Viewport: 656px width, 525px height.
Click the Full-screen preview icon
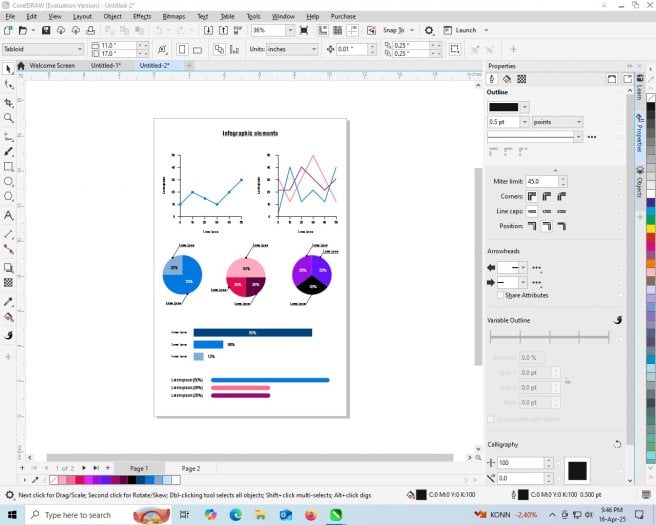click(x=304, y=30)
